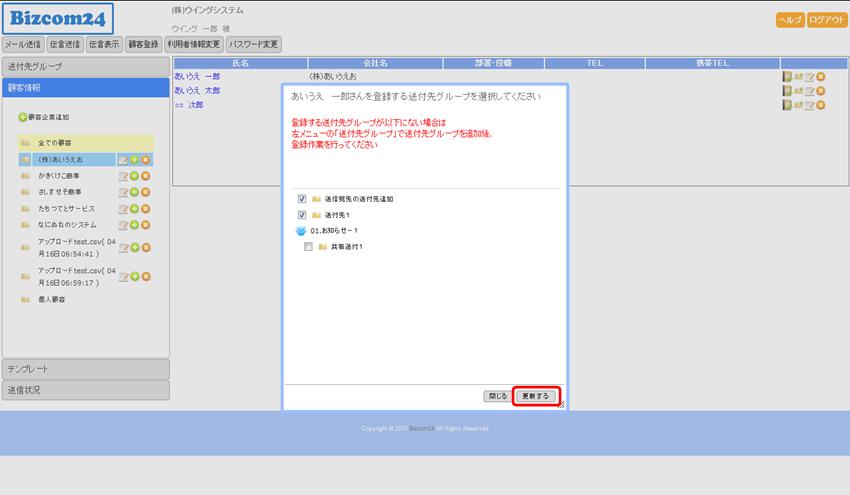Click the green plus icon for 顧客企業追加
Screen dimensions: 850x495
pos(23,117)
